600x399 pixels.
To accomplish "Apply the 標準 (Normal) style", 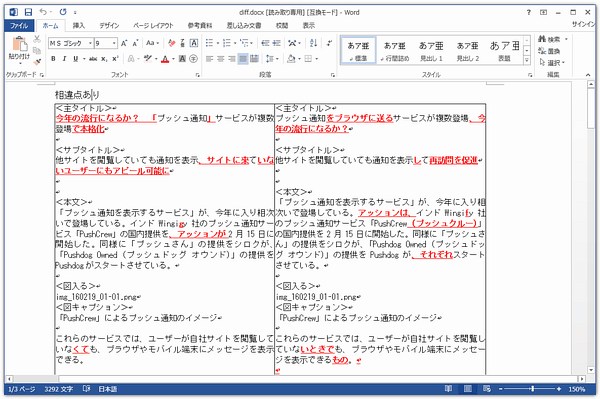I will (x=358, y=51).
